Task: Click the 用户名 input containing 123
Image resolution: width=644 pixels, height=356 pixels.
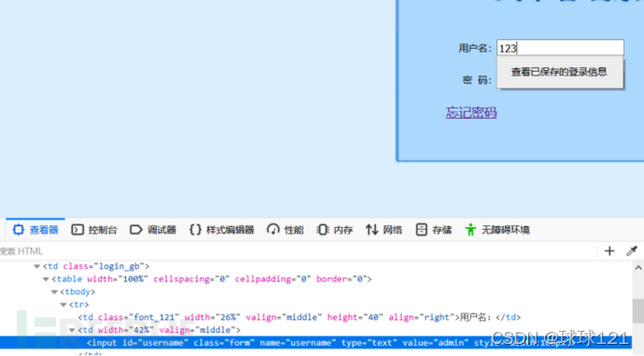Action: tap(560, 48)
